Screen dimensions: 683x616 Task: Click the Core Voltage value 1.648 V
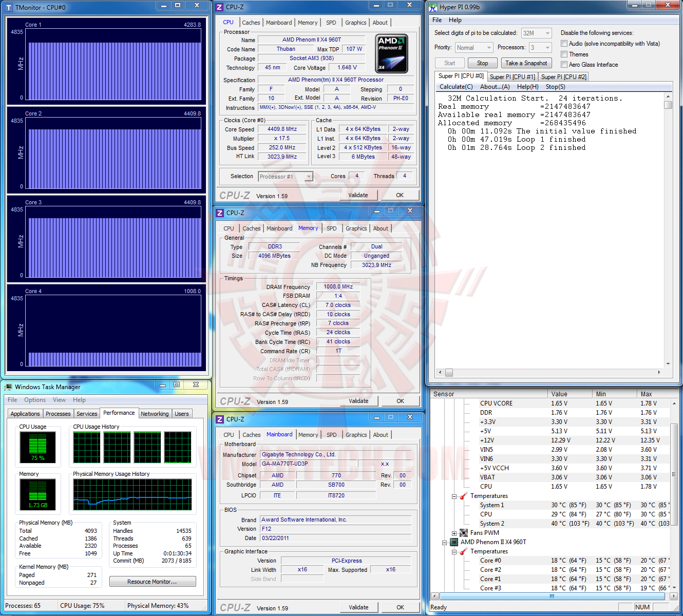[347, 67]
